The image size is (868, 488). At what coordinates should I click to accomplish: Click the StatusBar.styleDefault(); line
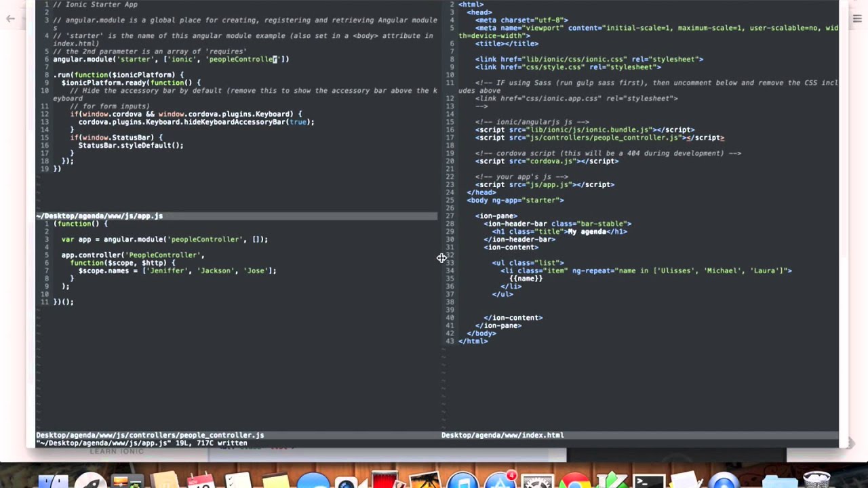tap(131, 145)
